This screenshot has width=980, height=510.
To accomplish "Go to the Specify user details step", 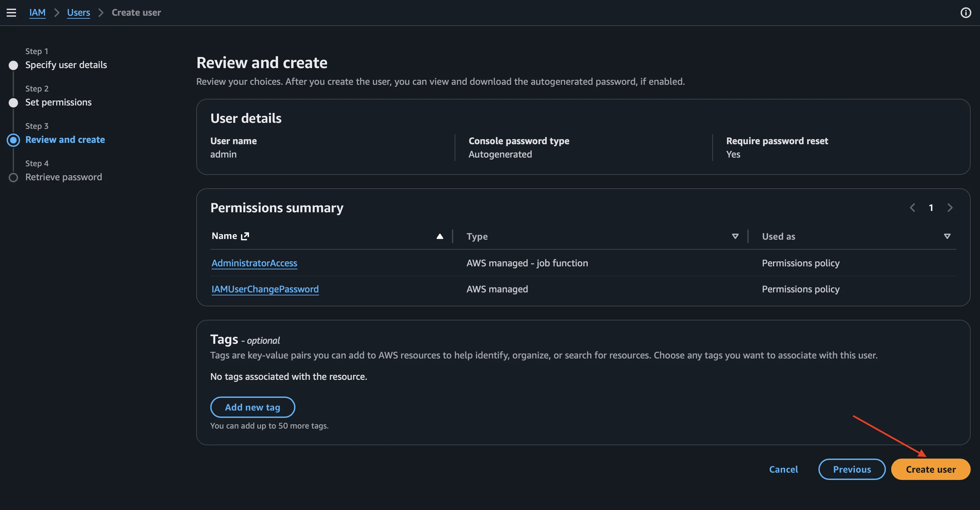I will click(66, 65).
